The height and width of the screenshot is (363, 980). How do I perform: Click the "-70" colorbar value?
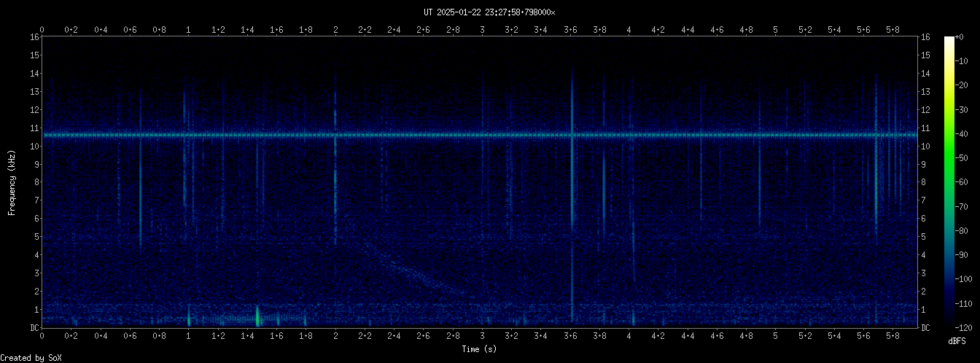(x=962, y=206)
